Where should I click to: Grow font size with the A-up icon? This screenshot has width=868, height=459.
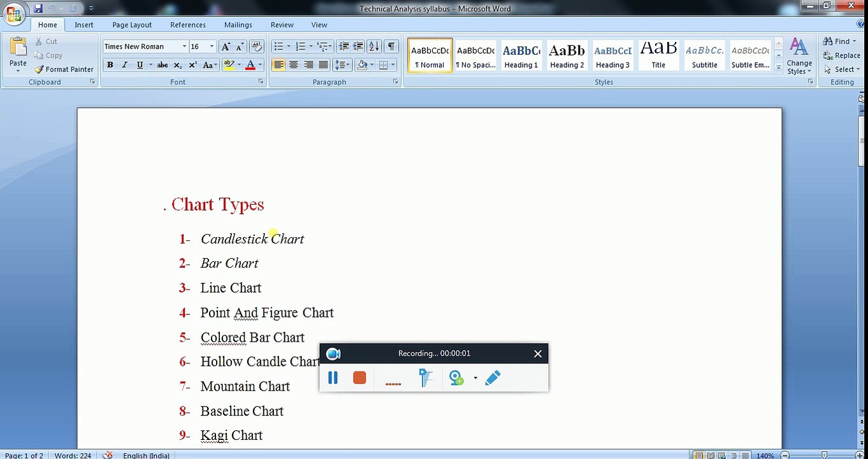[x=226, y=47]
